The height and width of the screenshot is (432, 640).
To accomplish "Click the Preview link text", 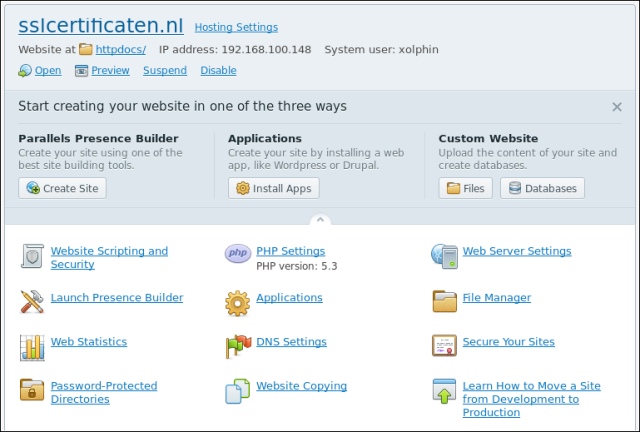I will (x=111, y=71).
